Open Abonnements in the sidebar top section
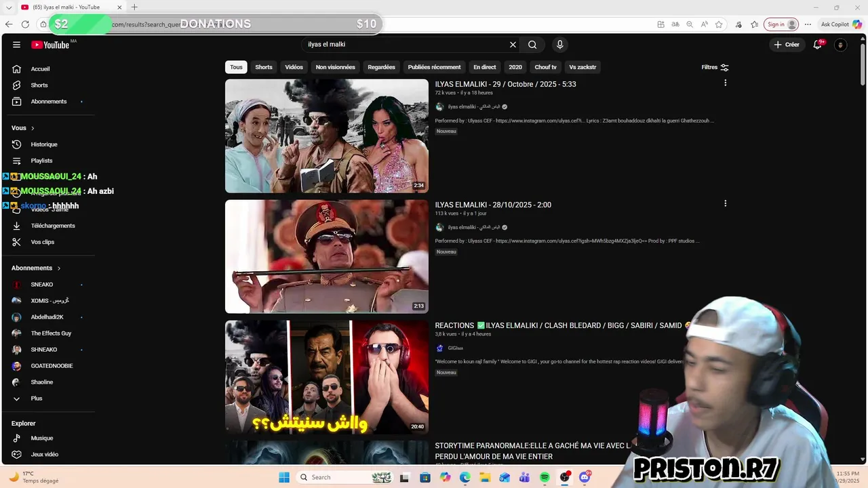868x488 pixels. point(49,102)
